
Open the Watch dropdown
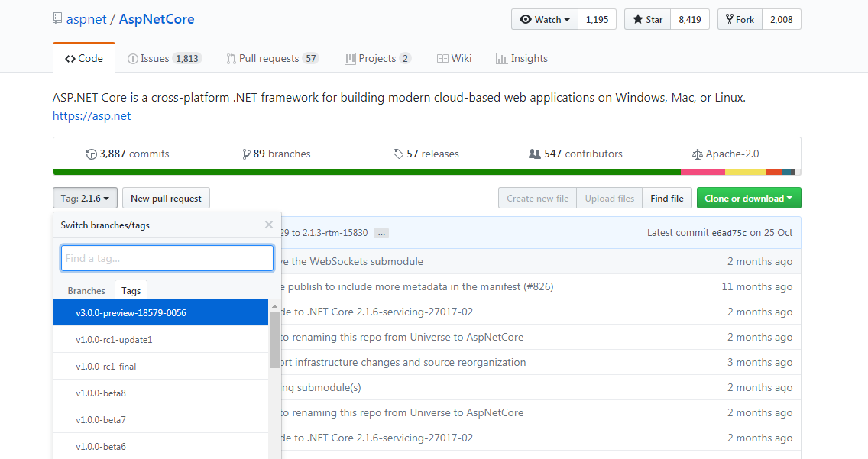(545, 19)
